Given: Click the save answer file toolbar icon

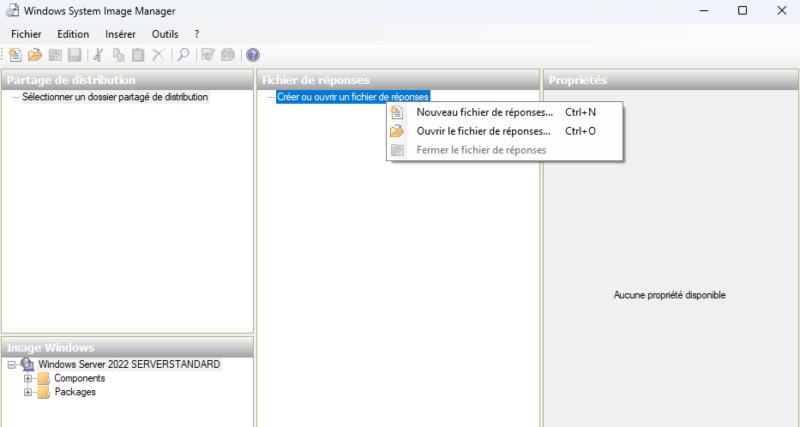Looking at the screenshot, I should (75, 55).
